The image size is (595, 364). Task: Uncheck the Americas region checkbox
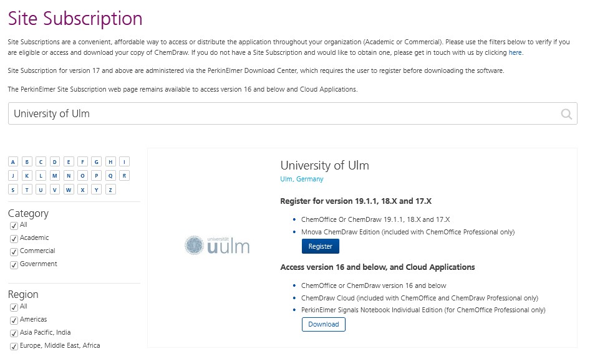click(x=14, y=320)
